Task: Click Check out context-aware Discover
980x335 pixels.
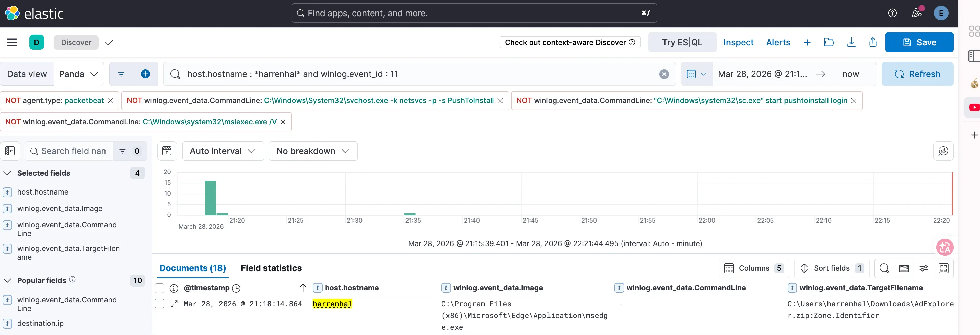Action: click(569, 42)
